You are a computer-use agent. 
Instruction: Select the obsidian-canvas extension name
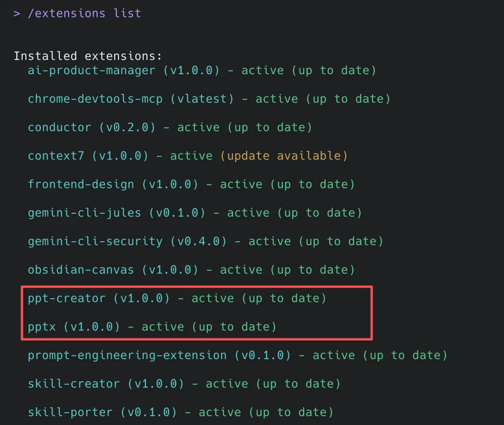click(81, 270)
